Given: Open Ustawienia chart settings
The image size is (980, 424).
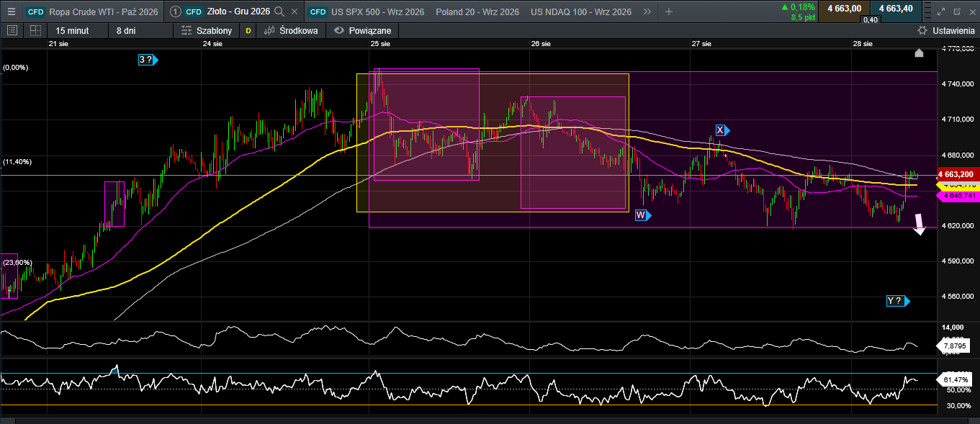Looking at the screenshot, I should coord(945,30).
